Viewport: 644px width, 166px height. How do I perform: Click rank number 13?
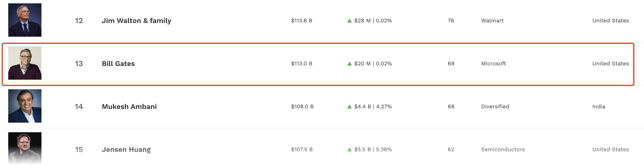pos(79,64)
